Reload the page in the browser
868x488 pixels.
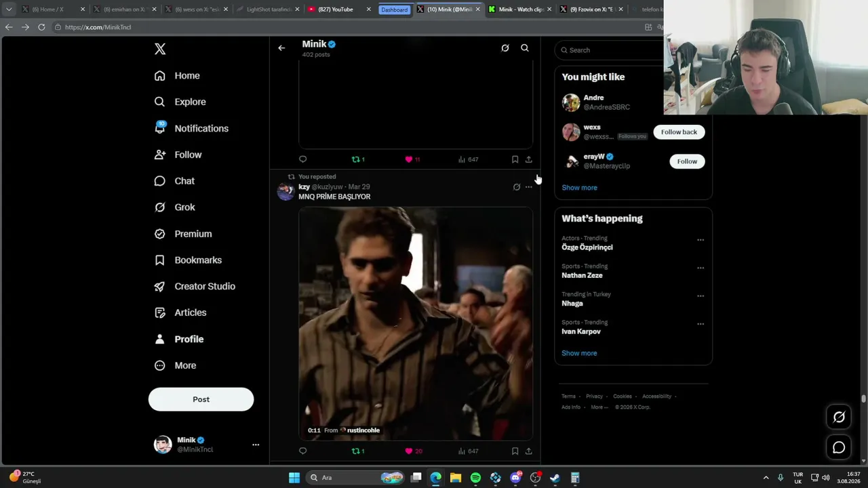[x=41, y=27]
